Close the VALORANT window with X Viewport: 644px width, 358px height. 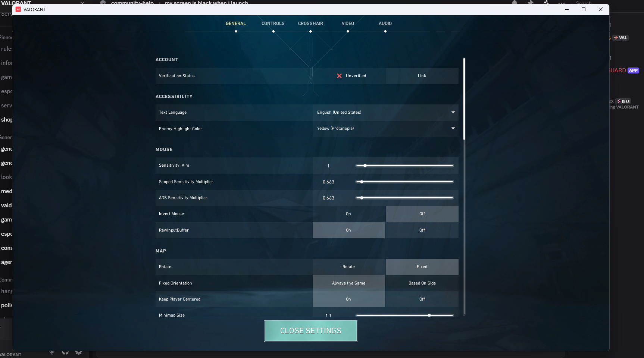pyautogui.click(x=601, y=9)
